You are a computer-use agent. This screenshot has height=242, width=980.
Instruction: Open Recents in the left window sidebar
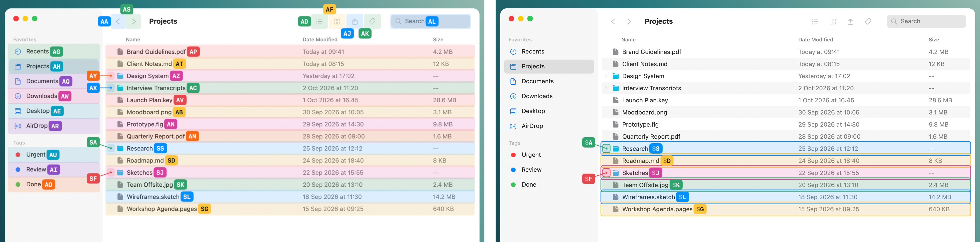pyautogui.click(x=54, y=51)
